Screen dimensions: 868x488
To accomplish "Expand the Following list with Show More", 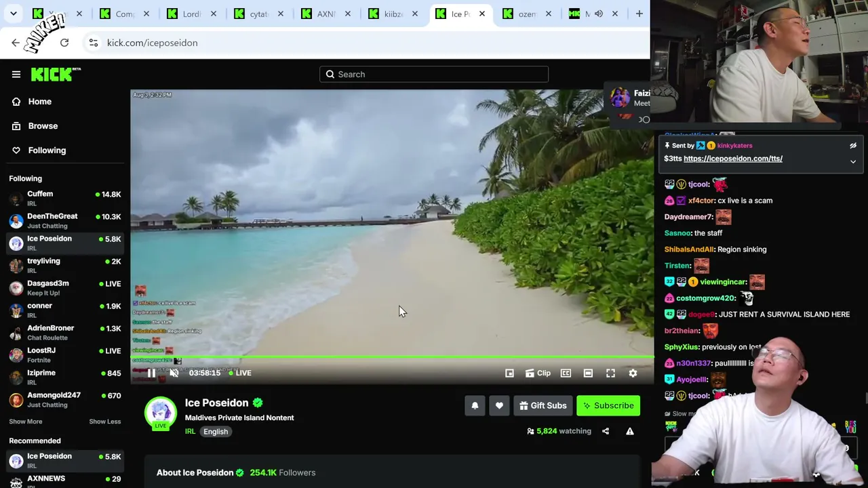I will point(25,422).
